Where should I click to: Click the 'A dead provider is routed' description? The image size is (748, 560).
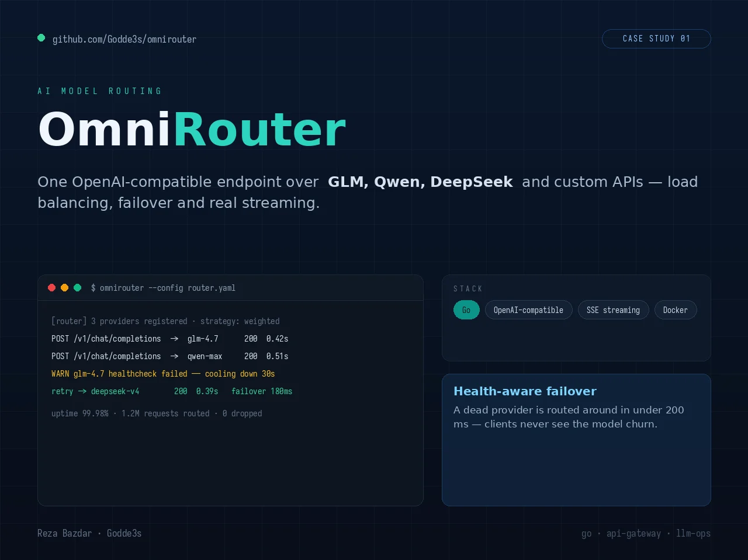(x=569, y=417)
